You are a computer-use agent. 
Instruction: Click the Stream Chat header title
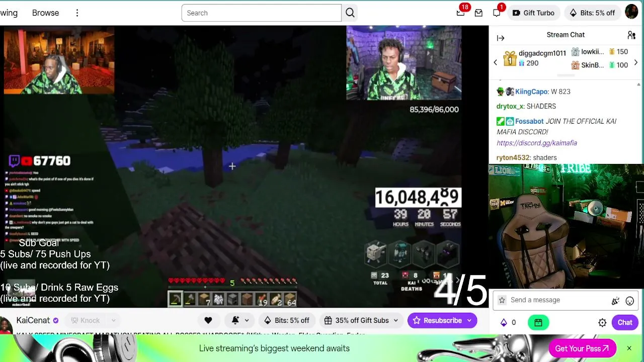[x=566, y=35]
